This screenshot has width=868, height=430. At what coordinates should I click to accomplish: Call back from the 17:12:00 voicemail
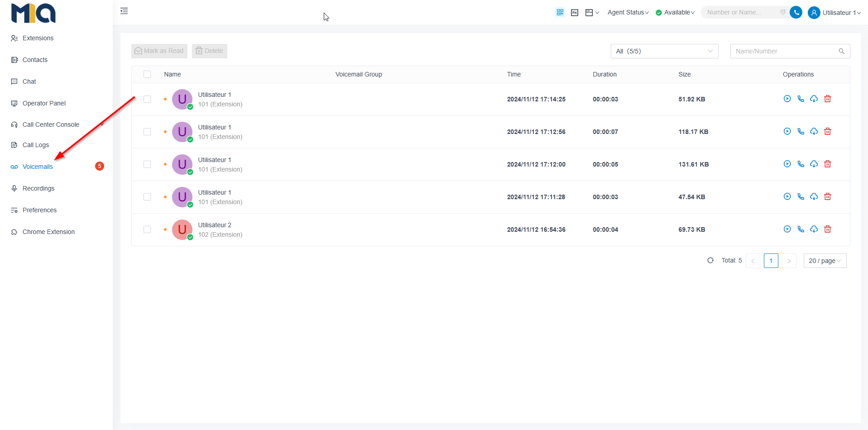point(801,164)
